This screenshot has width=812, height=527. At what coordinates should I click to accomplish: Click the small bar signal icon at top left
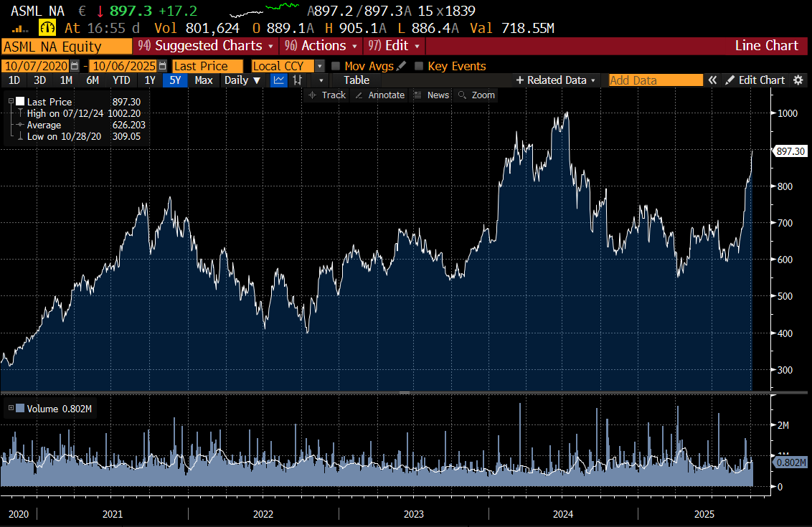pyautogui.click(x=19, y=29)
